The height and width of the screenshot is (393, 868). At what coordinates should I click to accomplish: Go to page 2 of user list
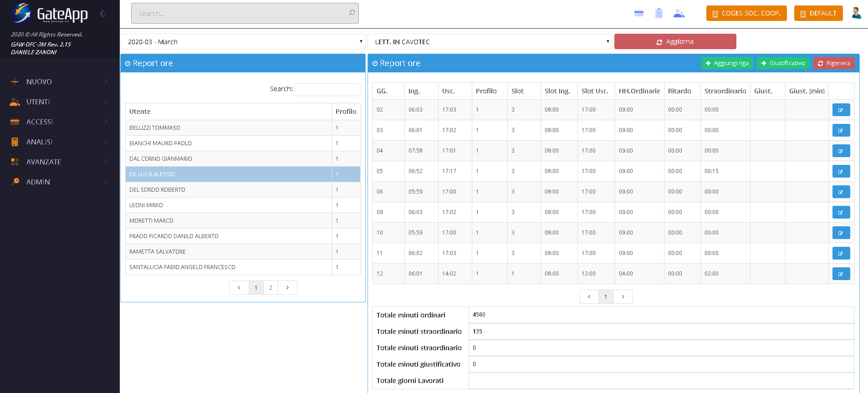pyautogui.click(x=271, y=288)
